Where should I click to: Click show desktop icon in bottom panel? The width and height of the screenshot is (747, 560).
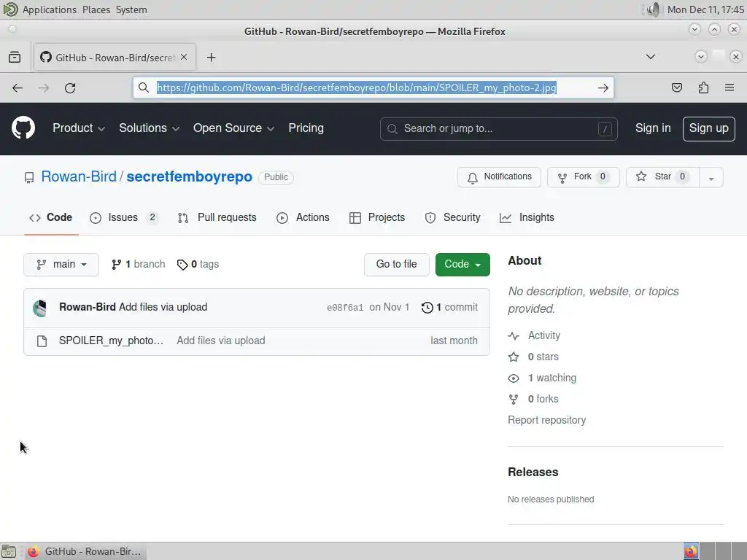(x=9, y=551)
